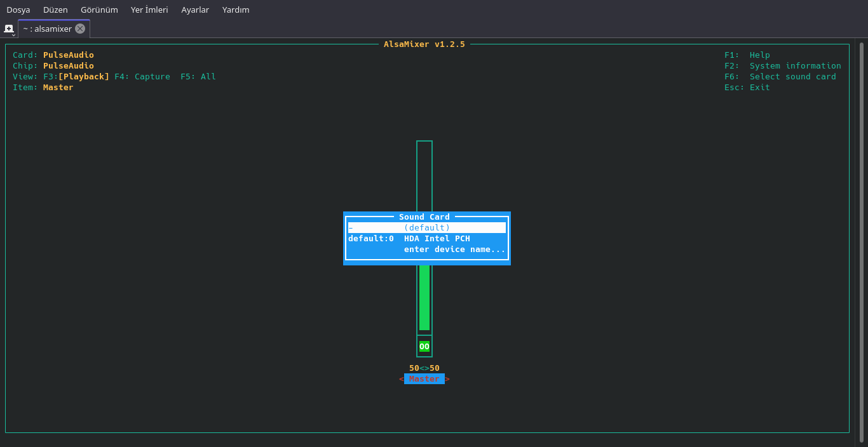Image resolution: width=868 pixels, height=447 pixels.
Task: Click the green Master volume bar
Action: pos(424,297)
